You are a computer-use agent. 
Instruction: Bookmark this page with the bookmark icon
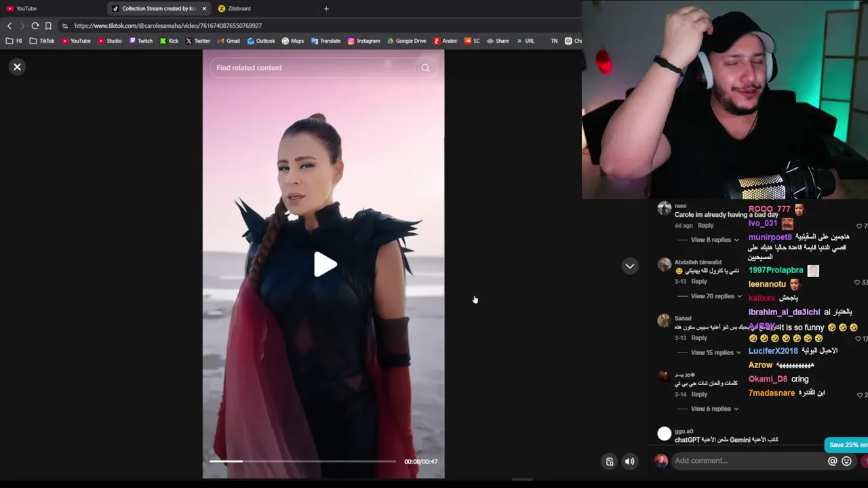tap(48, 26)
